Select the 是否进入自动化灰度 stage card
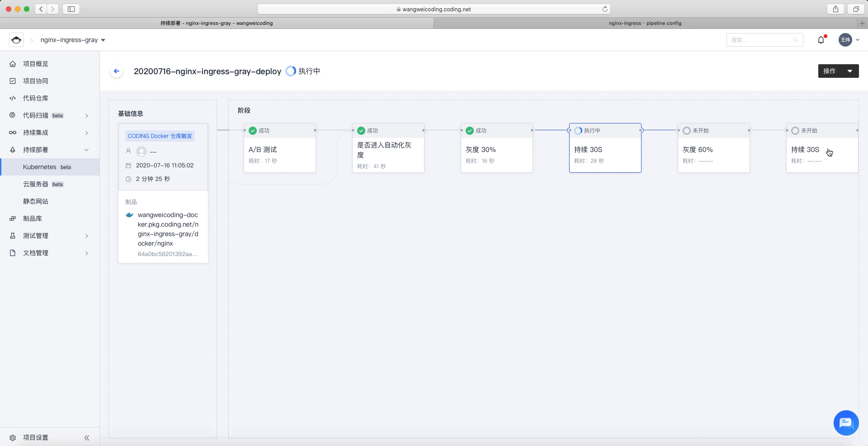Screen dimensions: 868x446 [x=388, y=148]
